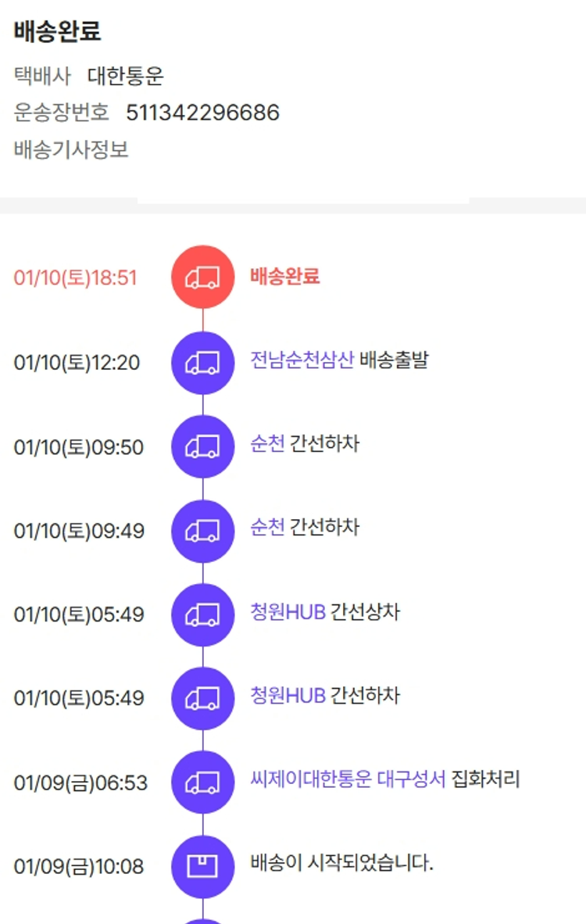This screenshot has height=924, width=586.
Task: Click truck icon for 대구성서 집화처리
Action: tap(202, 783)
